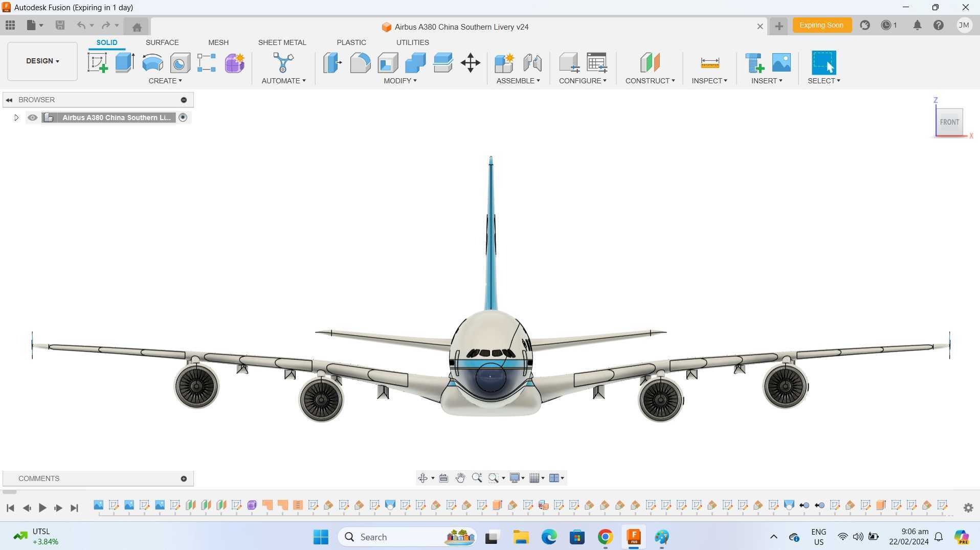Open the INSPECT dropdown menu

tap(709, 81)
